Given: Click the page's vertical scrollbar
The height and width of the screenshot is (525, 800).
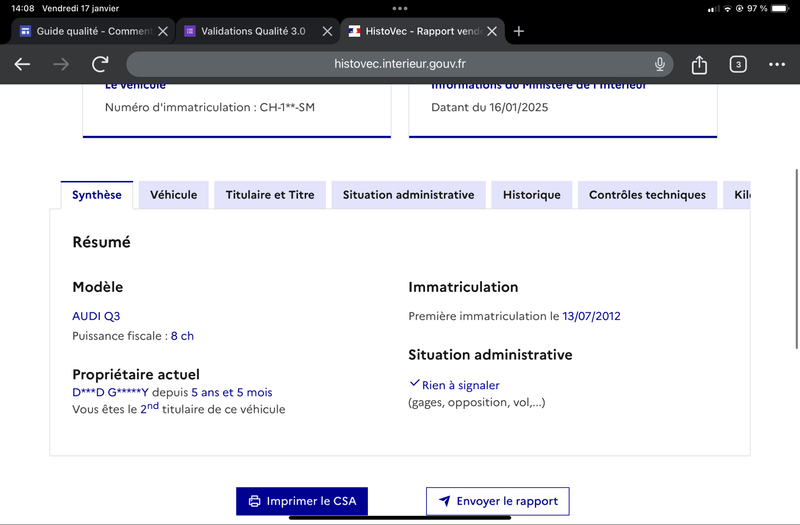Looking at the screenshot, I should [x=796, y=259].
